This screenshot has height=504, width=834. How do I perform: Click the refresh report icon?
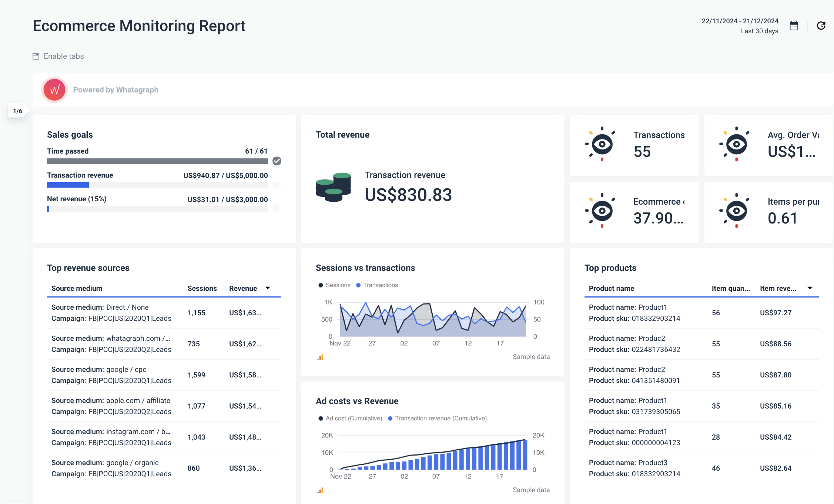click(821, 26)
